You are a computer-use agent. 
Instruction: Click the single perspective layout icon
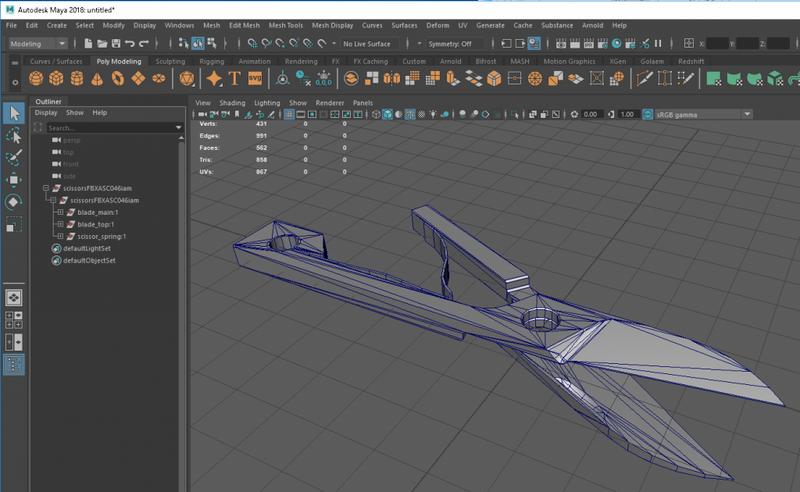point(14,298)
